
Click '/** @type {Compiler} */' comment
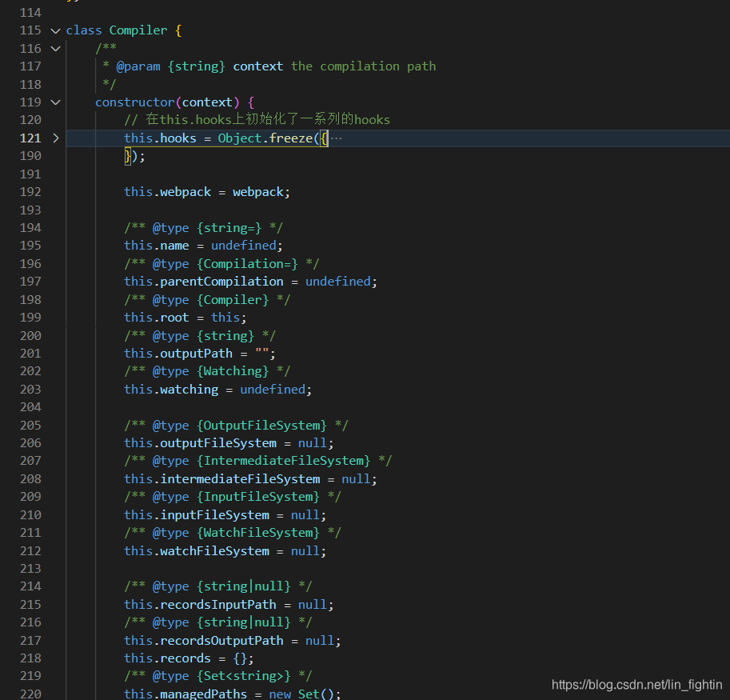coord(207,299)
